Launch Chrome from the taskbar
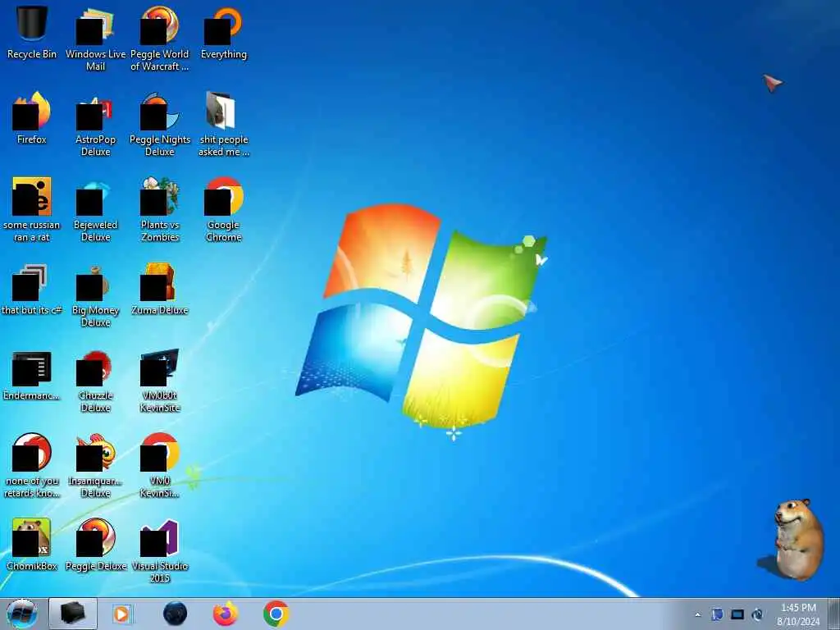840x630 pixels. click(x=276, y=614)
